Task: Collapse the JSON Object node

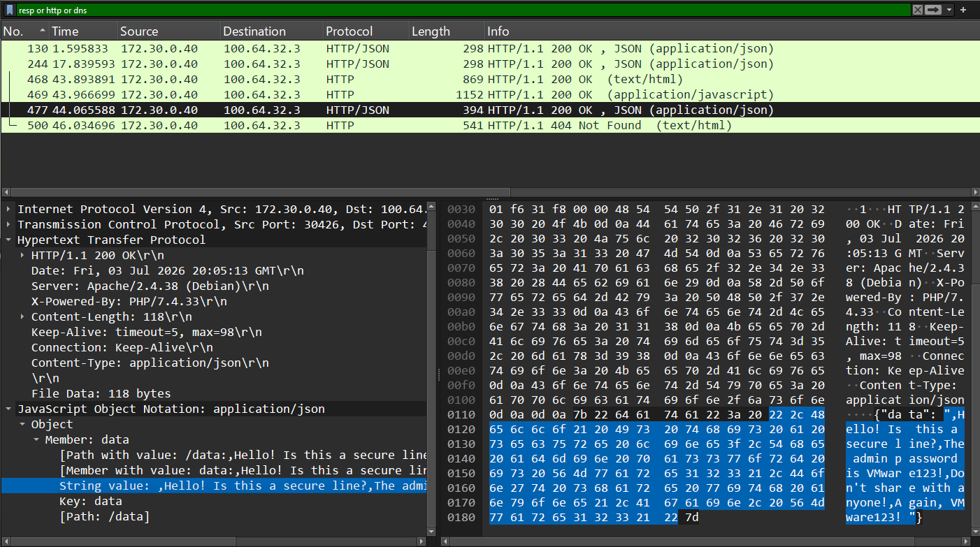Action: (22, 424)
